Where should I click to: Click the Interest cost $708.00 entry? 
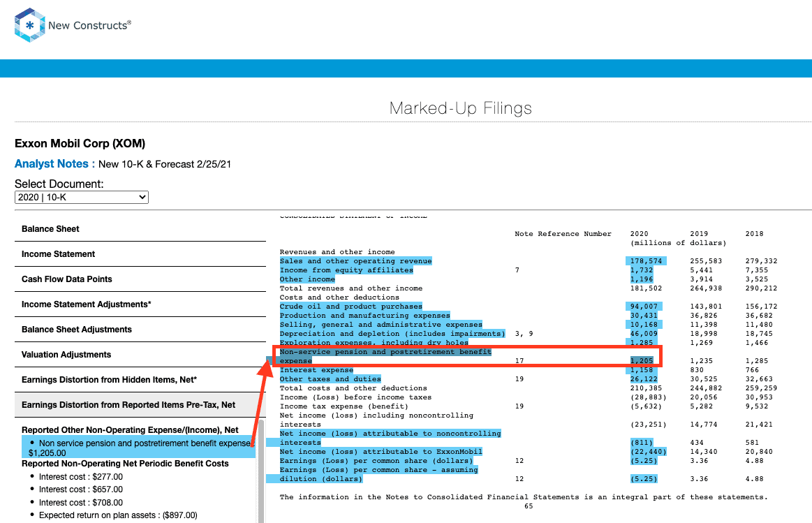pos(81,502)
